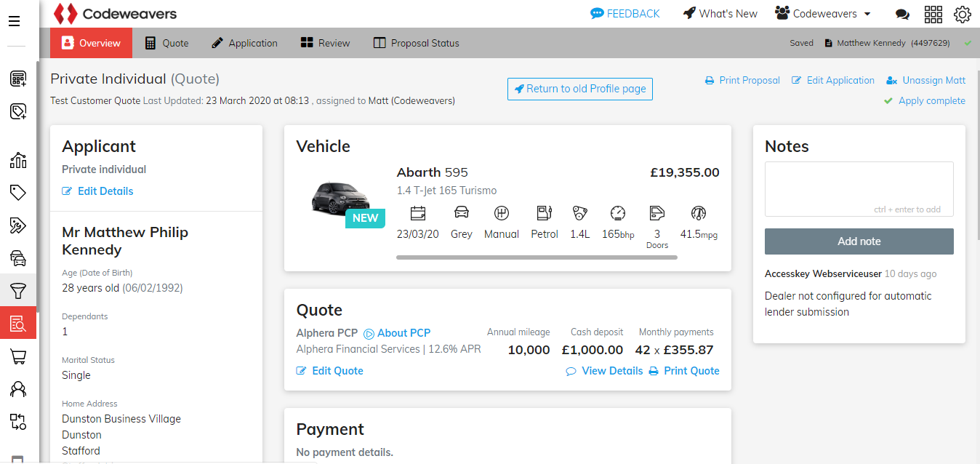Click Print Proposal
Viewport: 980px width, 464px height.
point(742,81)
